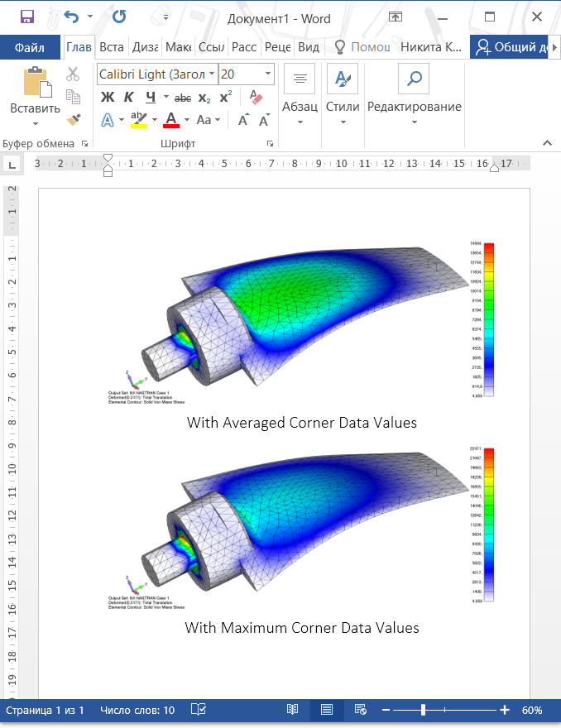
Task: Expand the text effects dropdown arrow
Action: coord(122,120)
